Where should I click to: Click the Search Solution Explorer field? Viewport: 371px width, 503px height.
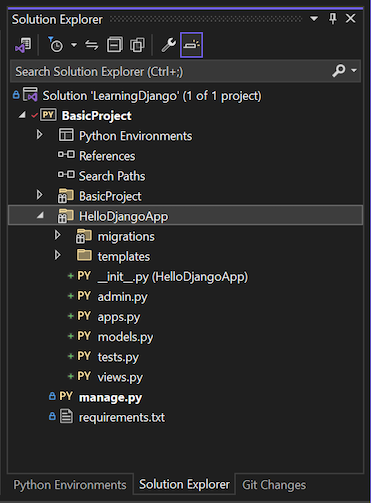click(x=170, y=71)
